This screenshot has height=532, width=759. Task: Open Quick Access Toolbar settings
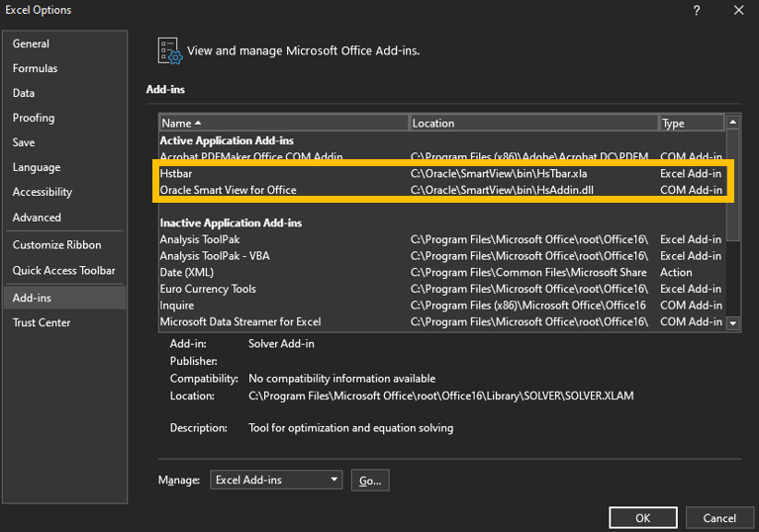point(63,270)
